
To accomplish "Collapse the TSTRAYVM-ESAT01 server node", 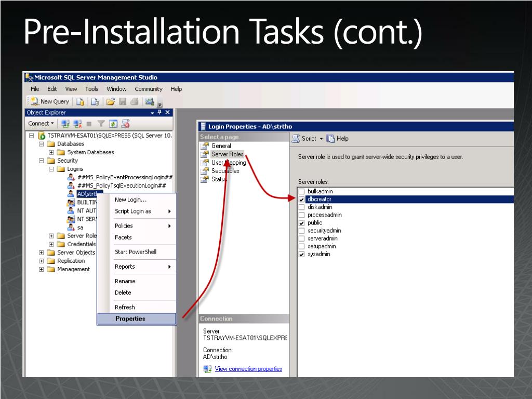I will click(x=32, y=136).
